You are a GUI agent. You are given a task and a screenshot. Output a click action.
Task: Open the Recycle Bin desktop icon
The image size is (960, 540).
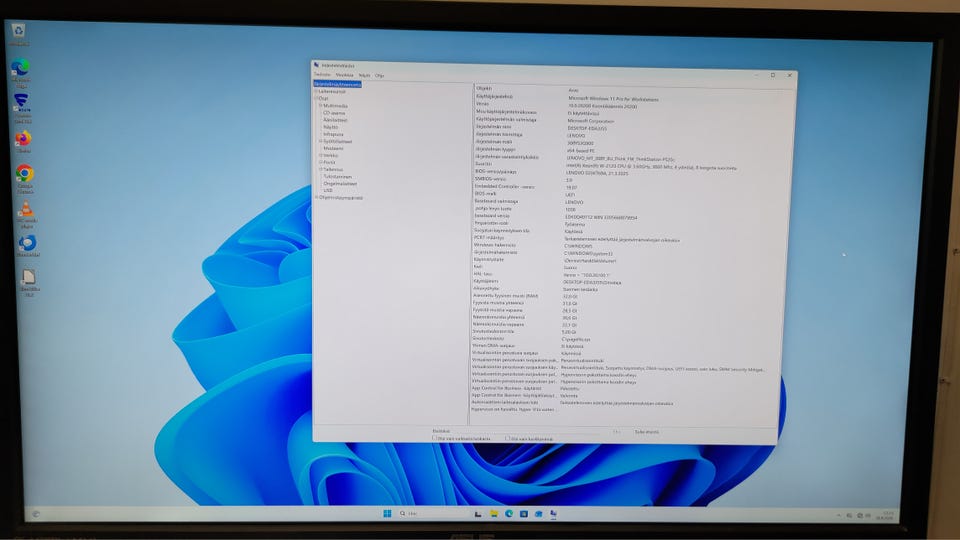click(18, 34)
